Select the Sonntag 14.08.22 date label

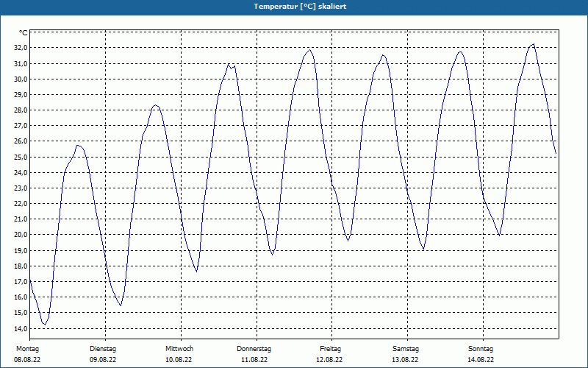click(481, 354)
